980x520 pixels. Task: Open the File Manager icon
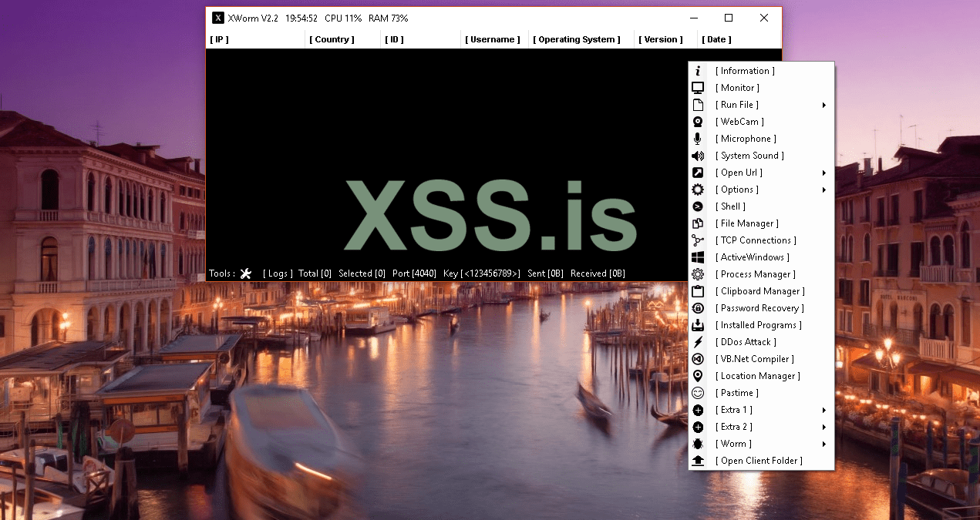(698, 223)
